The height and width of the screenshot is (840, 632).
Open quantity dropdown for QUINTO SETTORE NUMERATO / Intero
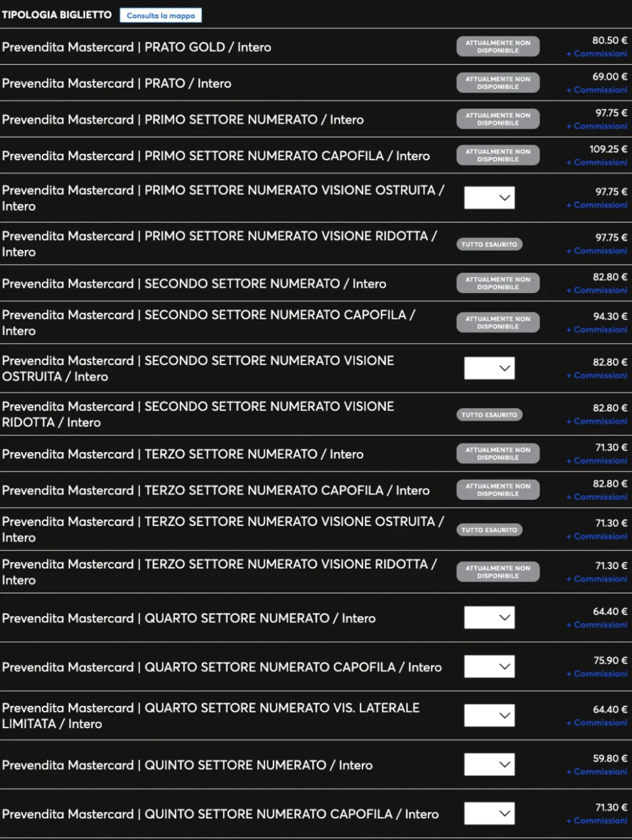coord(489,764)
